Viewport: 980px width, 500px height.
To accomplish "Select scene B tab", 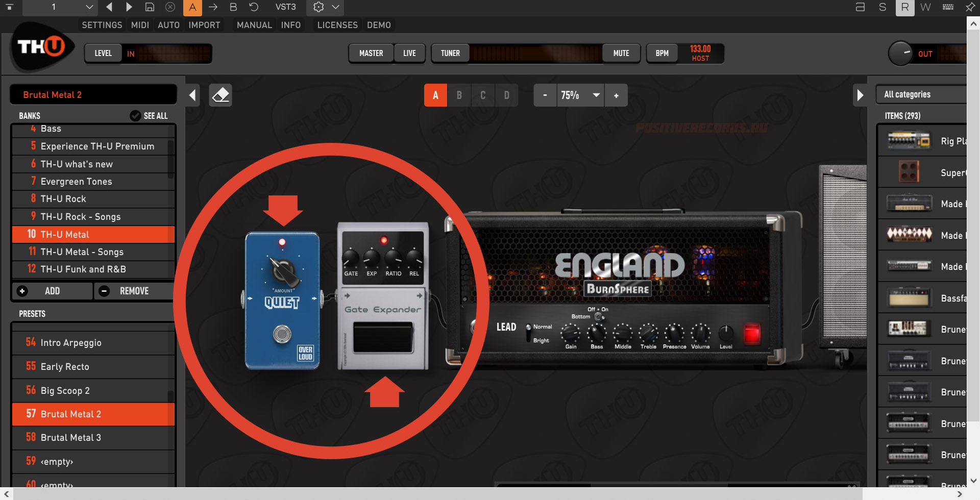I will click(x=459, y=95).
